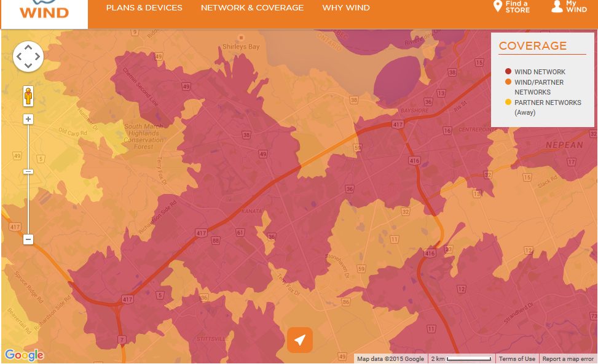The width and height of the screenshot is (598, 364).
Task: Click the Find a Store link
Action: (512, 7)
